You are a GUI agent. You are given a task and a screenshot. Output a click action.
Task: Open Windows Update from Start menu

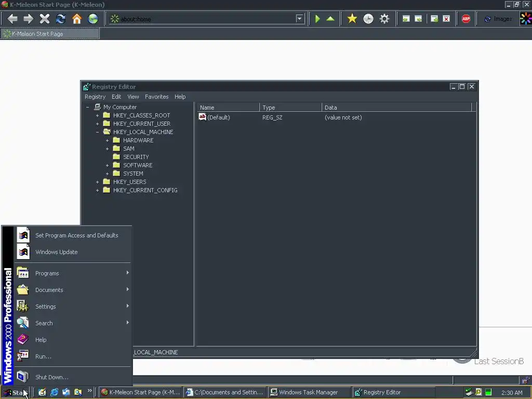(73, 252)
